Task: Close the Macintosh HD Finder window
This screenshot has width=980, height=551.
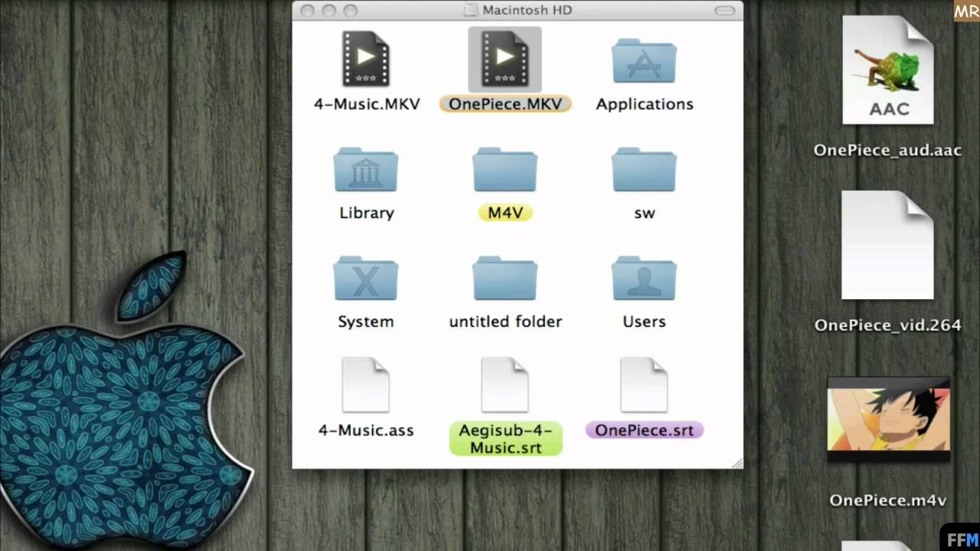Action: pos(308,10)
